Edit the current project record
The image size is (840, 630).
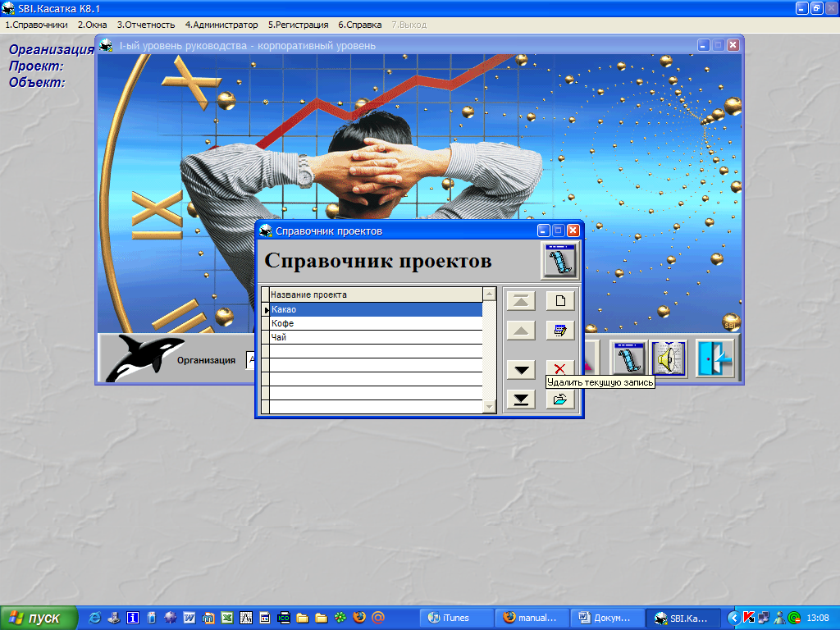pos(560,331)
